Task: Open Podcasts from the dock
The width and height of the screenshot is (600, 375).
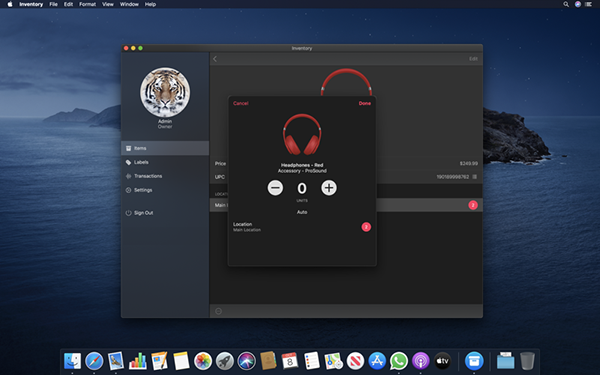Action: click(x=421, y=360)
